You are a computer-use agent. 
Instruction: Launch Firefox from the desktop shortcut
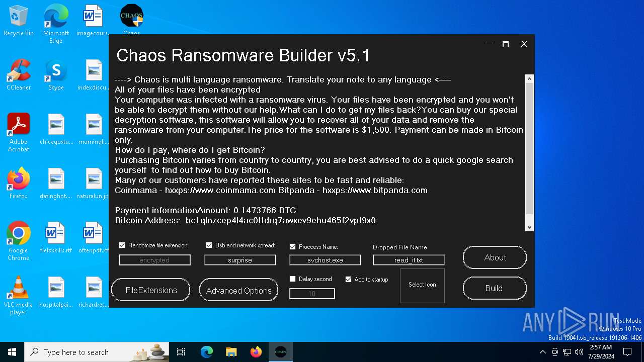point(18,184)
